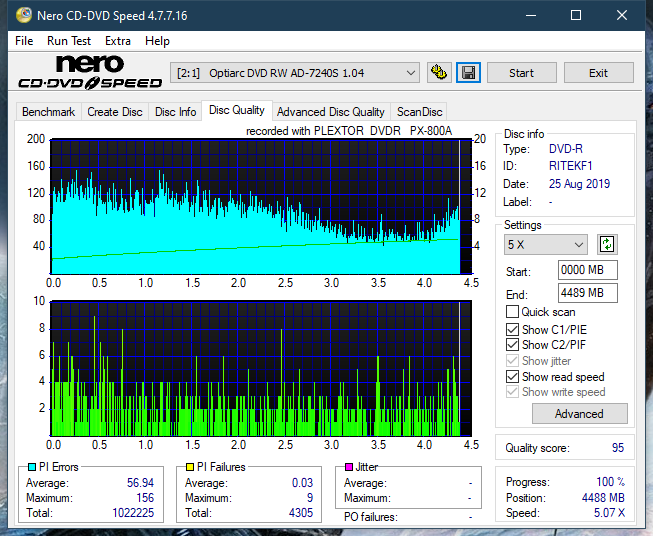Click the date 25 Aug 2019

[579, 184]
